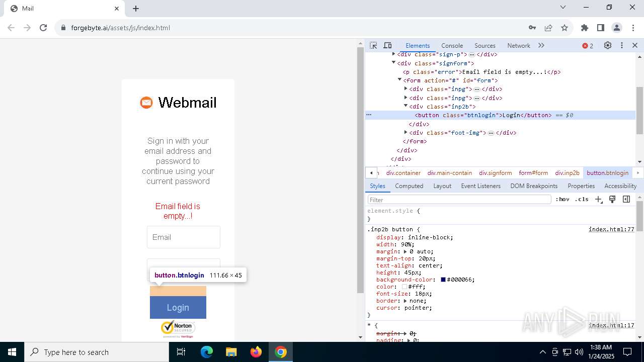Collapse the div class signform node
The height and width of the screenshot is (362, 644).
click(394, 63)
